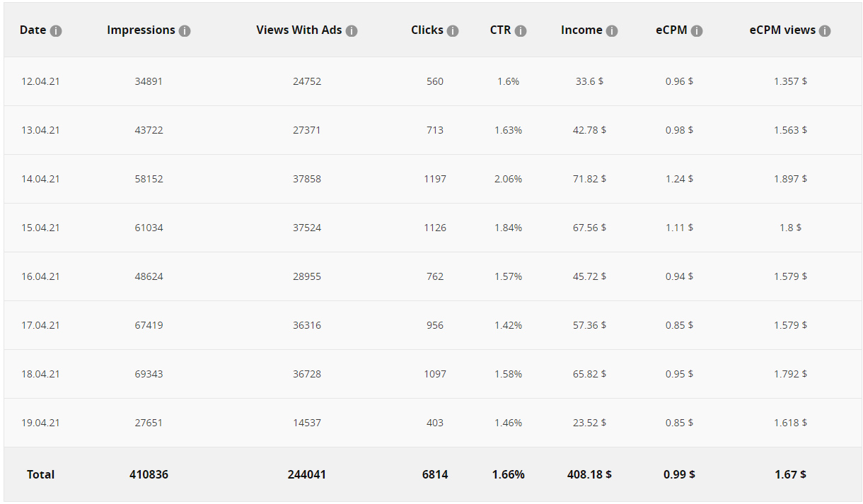Click the info icon next to Date
The width and height of the screenshot is (863, 504).
click(56, 31)
